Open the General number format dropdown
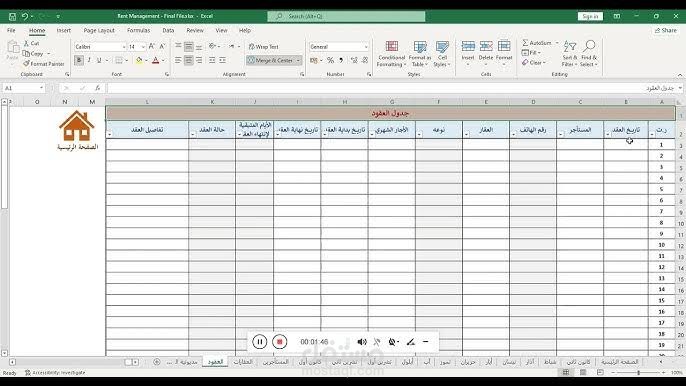 coord(366,47)
